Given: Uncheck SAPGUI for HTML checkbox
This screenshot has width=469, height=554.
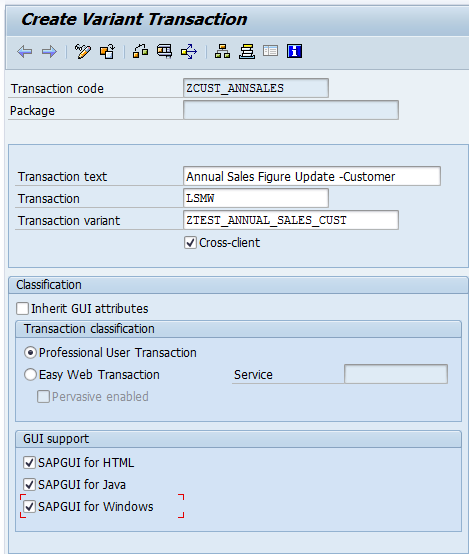Looking at the screenshot, I should [29, 462].
